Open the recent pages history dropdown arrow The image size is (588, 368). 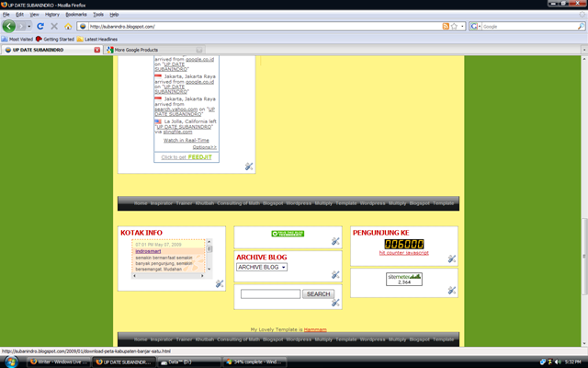pos(28,27)
